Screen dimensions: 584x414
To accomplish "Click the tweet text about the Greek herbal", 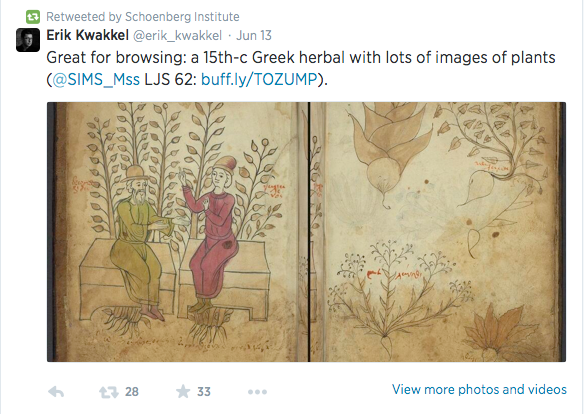I will (x=301, y=69).
